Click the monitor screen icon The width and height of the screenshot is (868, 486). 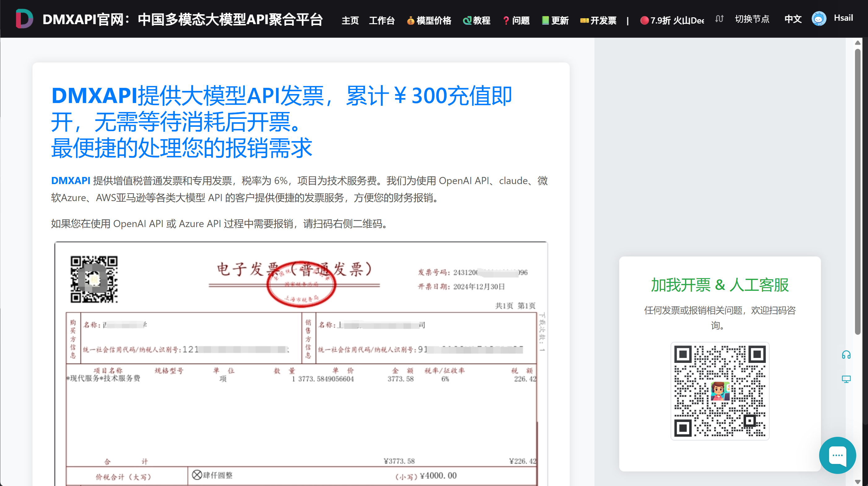846,379
